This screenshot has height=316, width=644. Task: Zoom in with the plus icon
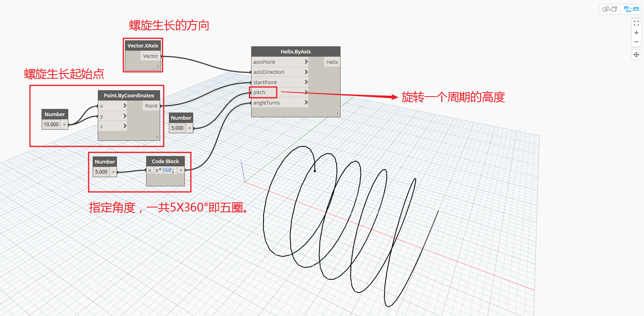point(636,33)
